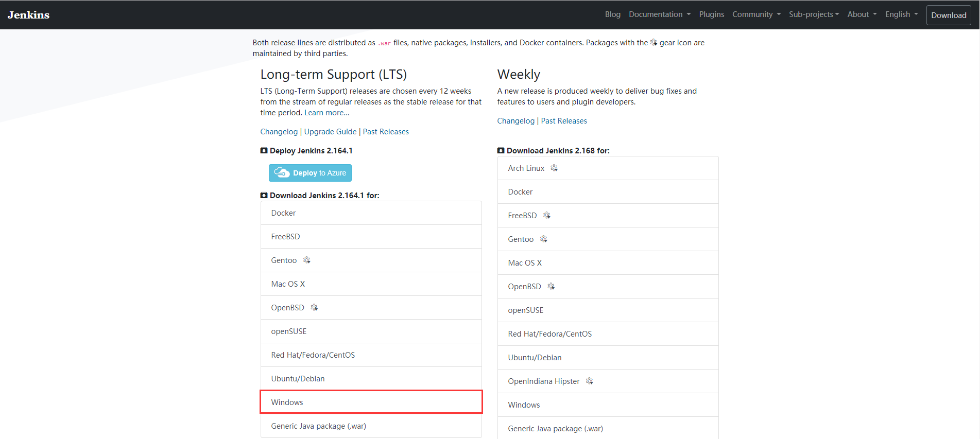Open the English language dropdown
Screen dimensions: 980x439
click(902, 14)
